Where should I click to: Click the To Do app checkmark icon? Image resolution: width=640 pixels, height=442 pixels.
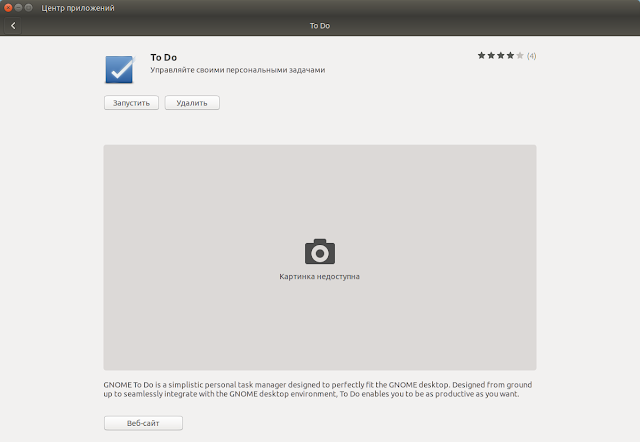tap(120, 69)
